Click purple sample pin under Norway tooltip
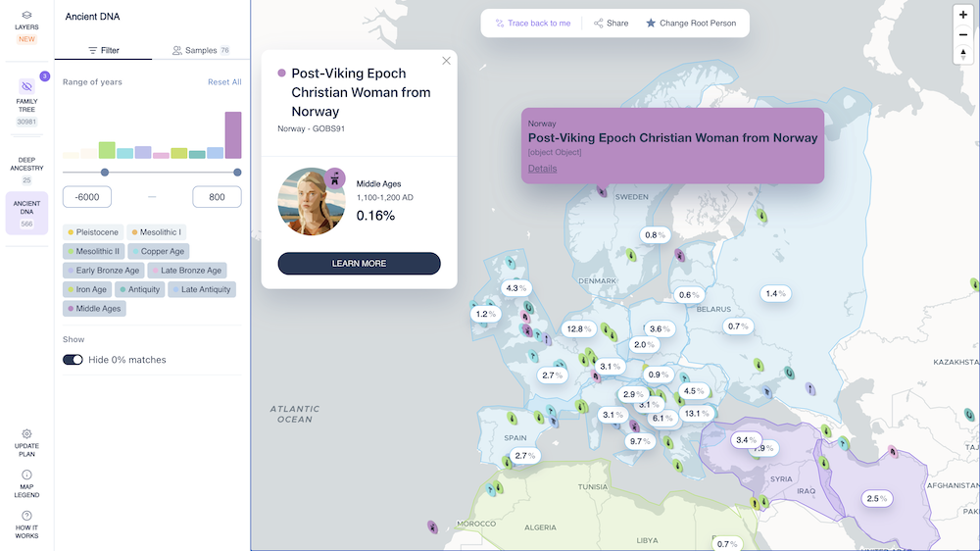The image size is (980, 551). point(602,191)
